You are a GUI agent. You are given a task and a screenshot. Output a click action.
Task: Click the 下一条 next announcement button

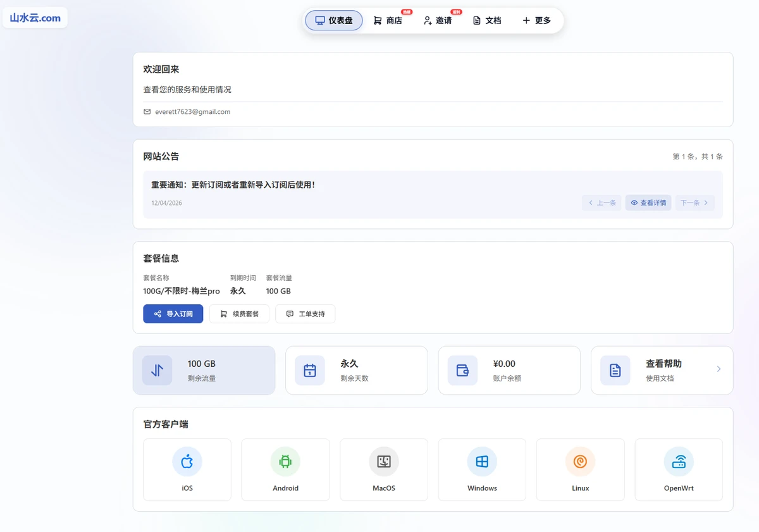pyautogui.click(x=694, y=202)
